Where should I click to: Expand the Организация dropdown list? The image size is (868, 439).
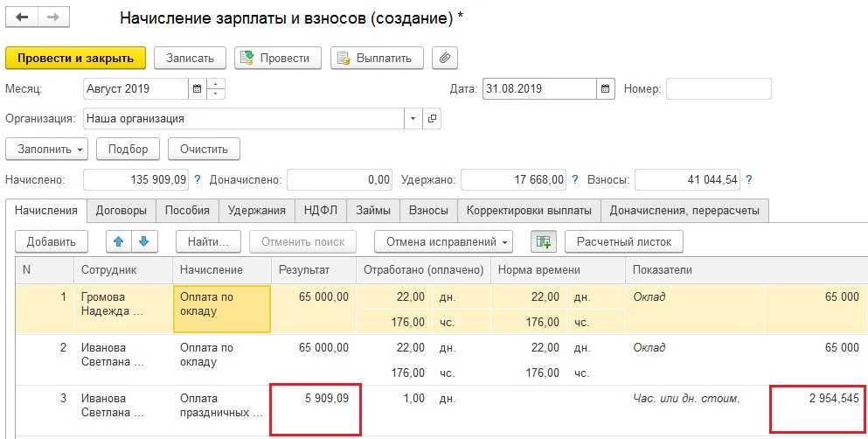413,118
